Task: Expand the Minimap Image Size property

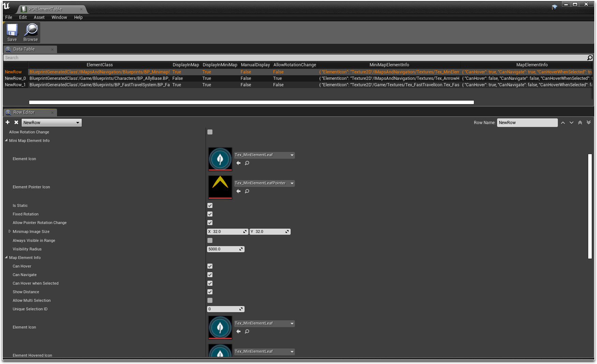Action: pyautogui.click(x=10, y=231)
